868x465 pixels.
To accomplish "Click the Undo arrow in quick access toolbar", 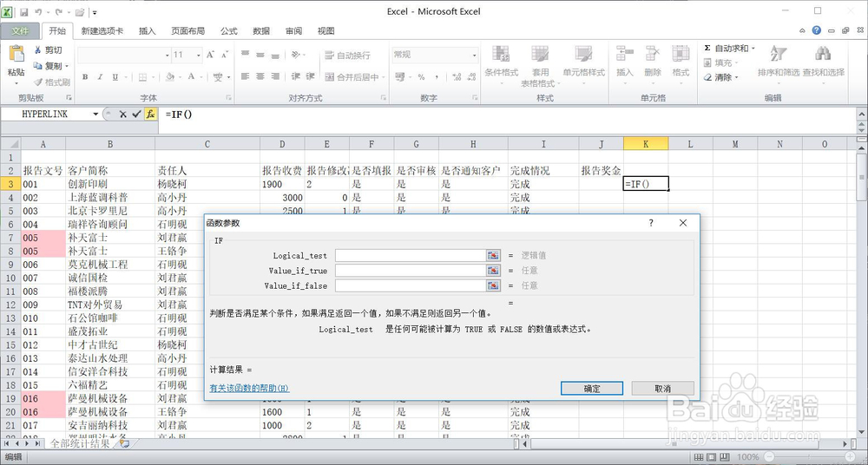I will pyautogui.click(x=38, y=11).
